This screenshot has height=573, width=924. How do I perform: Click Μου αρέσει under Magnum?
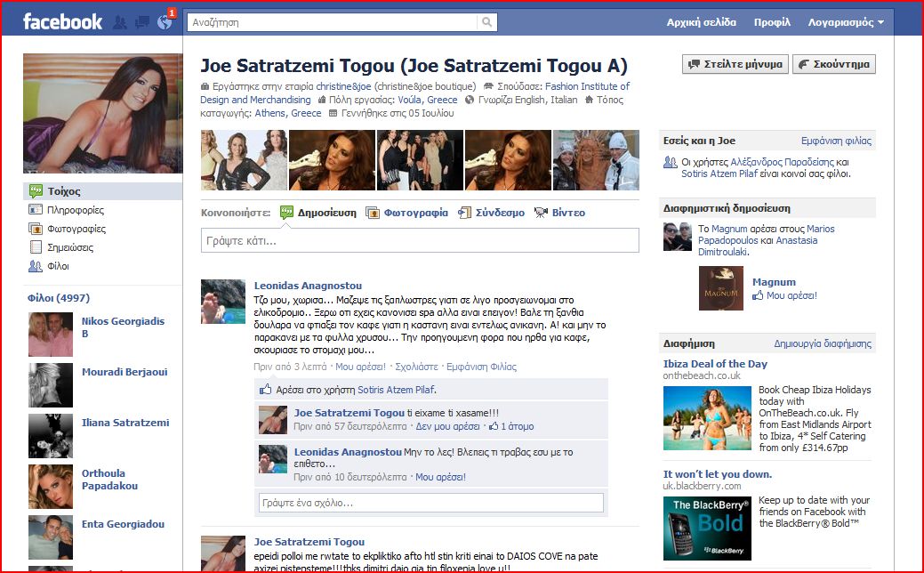point(791,295)
